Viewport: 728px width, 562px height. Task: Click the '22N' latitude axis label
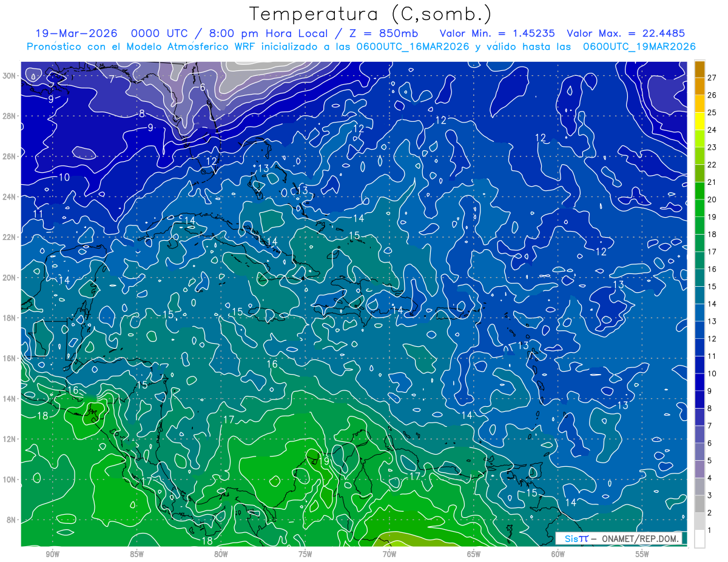point(10,237)
